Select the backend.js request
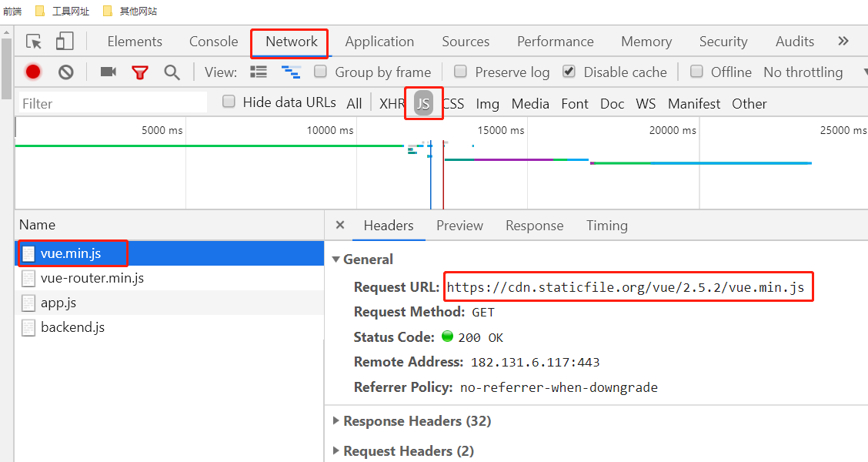 [169, 327]
